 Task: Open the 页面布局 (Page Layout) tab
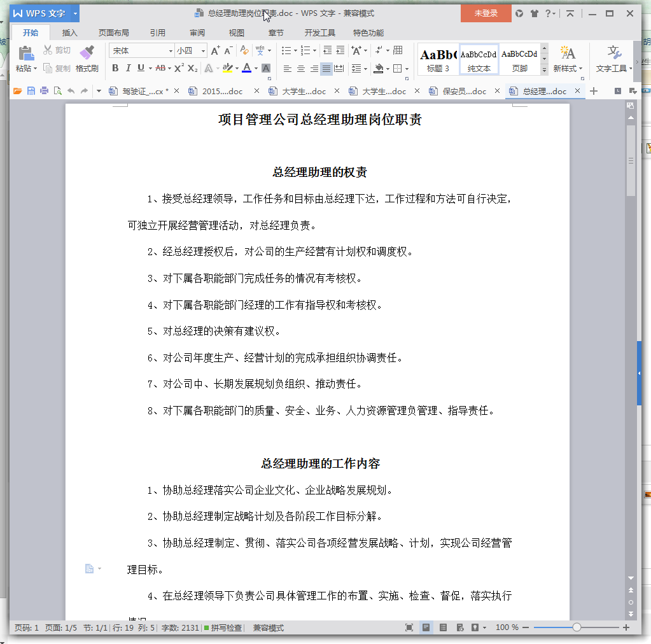(113, 33)
